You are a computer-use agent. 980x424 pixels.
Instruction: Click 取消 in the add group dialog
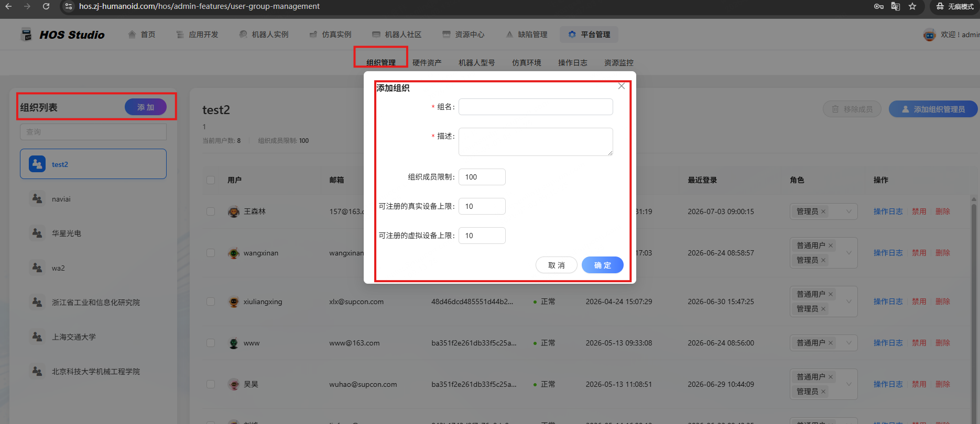(557, 265)
